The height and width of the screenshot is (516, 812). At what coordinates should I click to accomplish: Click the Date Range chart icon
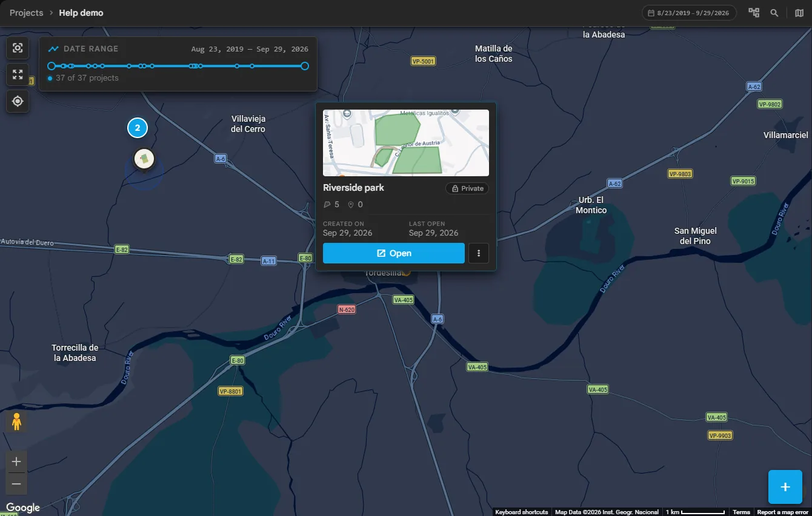point(53,49)
